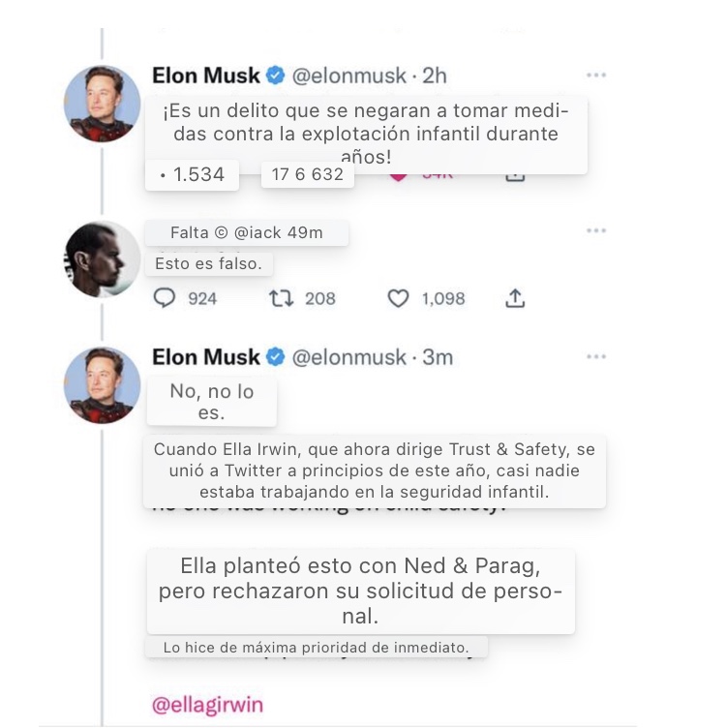Screen dimensions: 726x728
Task: Open the @elonmusk handle on 2h tweet
Action: click(348, 76)
